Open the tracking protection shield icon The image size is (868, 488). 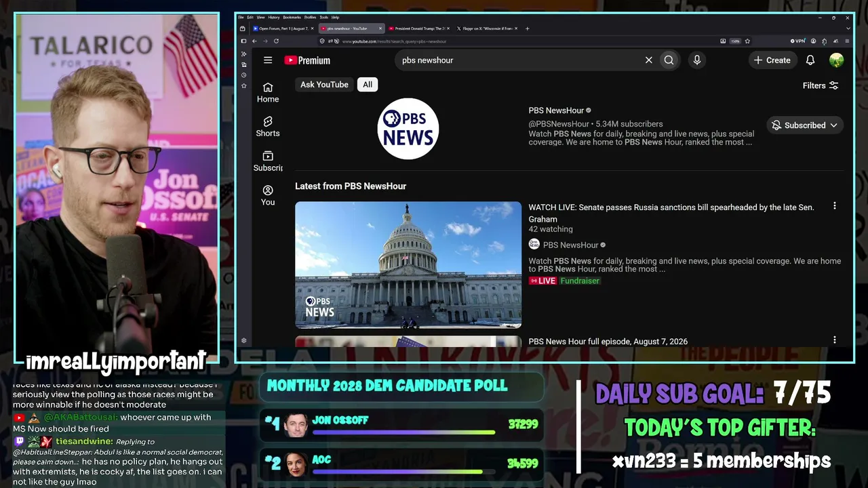point(322,41)
